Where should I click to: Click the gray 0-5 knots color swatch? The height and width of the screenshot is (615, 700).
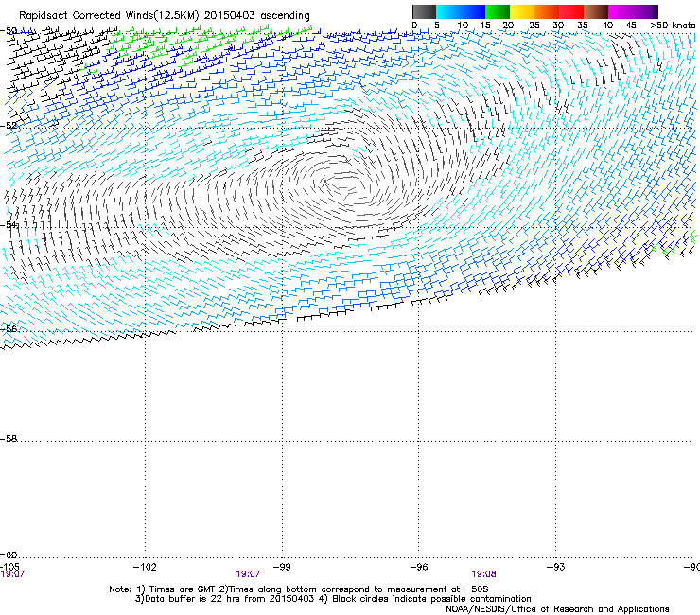(424, 11)
